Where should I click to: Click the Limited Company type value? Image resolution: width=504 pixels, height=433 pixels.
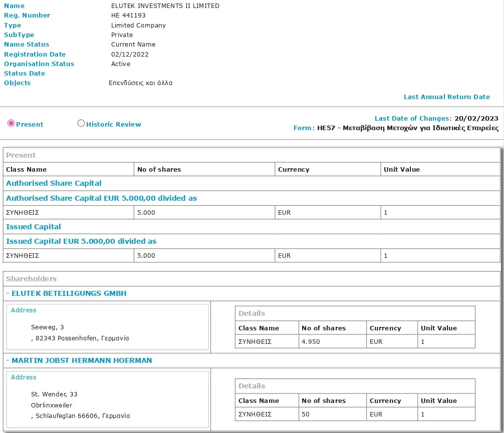tap(139, 26)
